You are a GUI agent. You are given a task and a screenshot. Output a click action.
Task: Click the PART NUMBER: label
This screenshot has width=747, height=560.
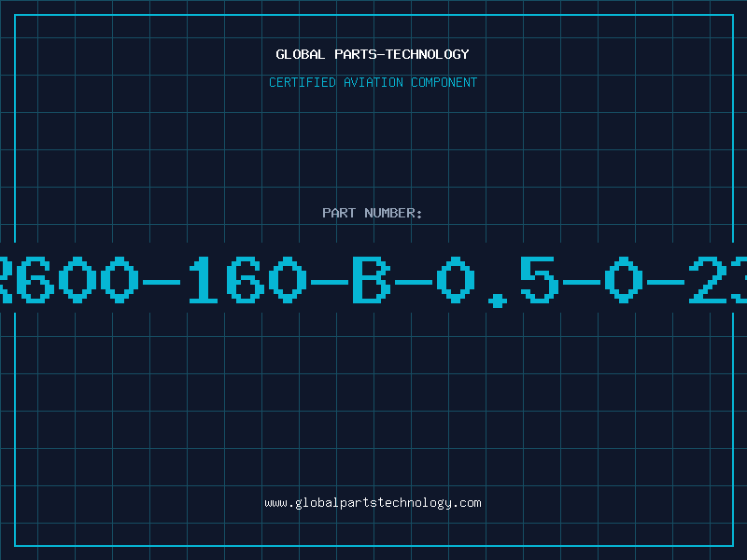[373, 213]
